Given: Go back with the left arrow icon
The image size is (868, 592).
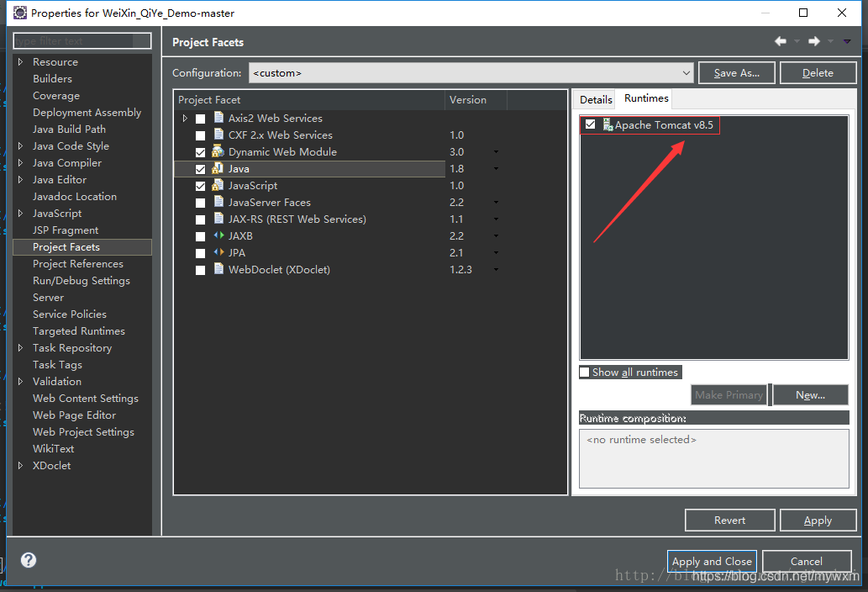Looking at the screenshot, I should pyautogui.click(x=781, y=41).
